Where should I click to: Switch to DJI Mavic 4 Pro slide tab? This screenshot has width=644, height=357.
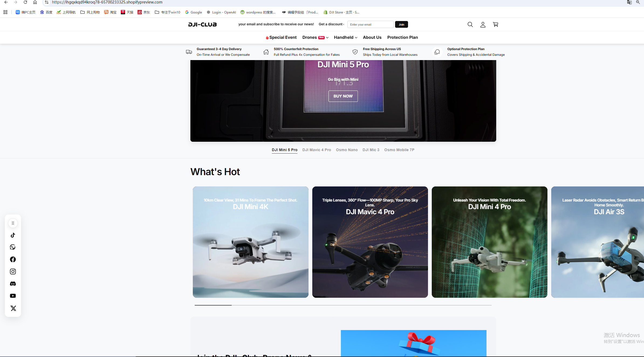click(317, 150)
